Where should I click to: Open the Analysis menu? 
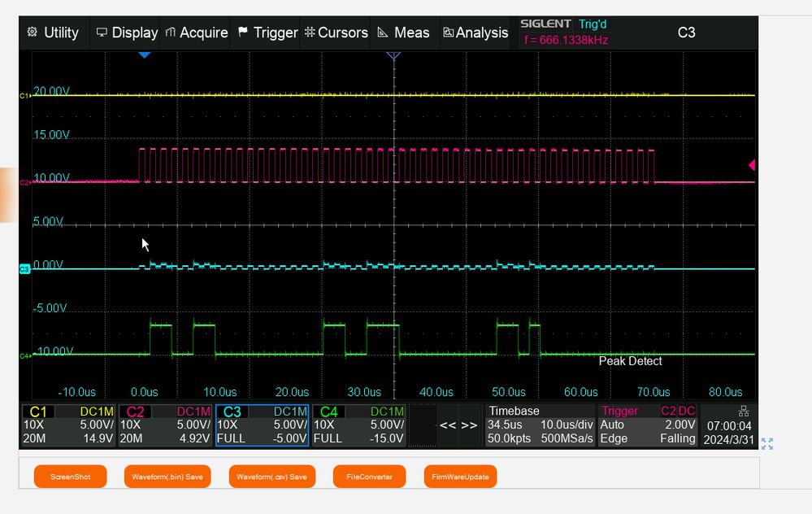tap(475, 33)
